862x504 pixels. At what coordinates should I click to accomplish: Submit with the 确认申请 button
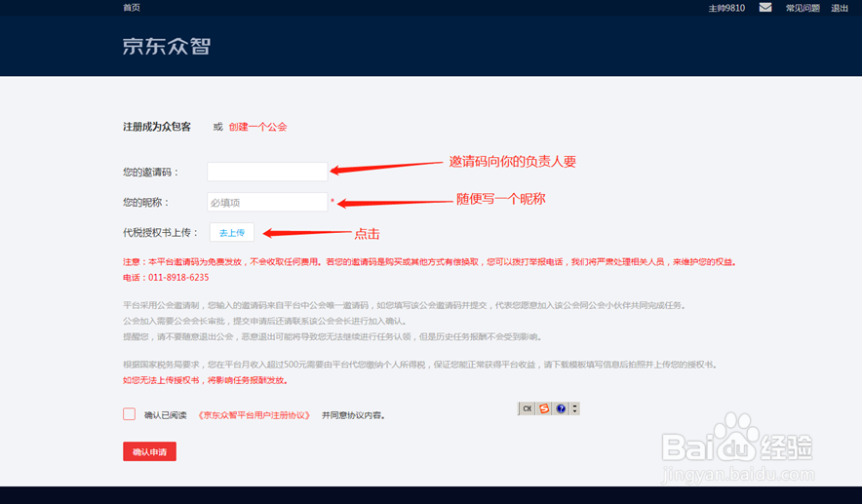point(149,451)
